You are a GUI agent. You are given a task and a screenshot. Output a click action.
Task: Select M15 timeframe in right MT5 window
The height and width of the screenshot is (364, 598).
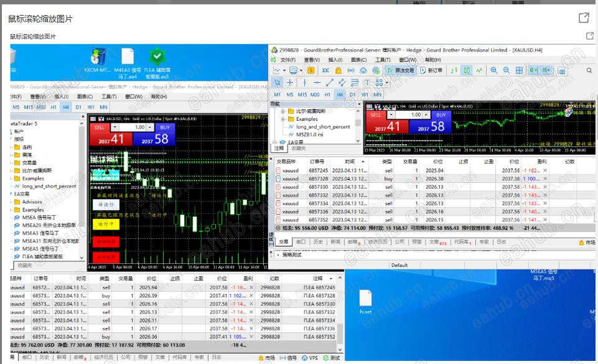[302, 95]
